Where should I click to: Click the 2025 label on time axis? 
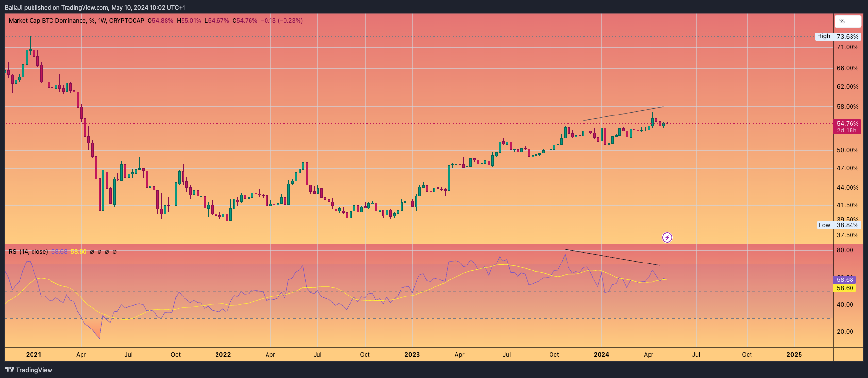[794, 355]
